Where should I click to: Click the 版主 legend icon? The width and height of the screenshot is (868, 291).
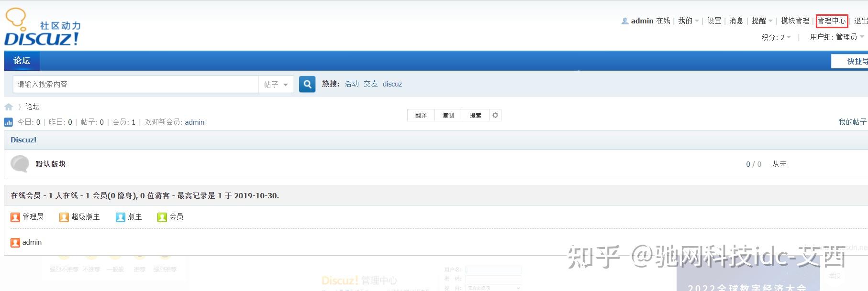pyautogui.click(x=121, y=217)
